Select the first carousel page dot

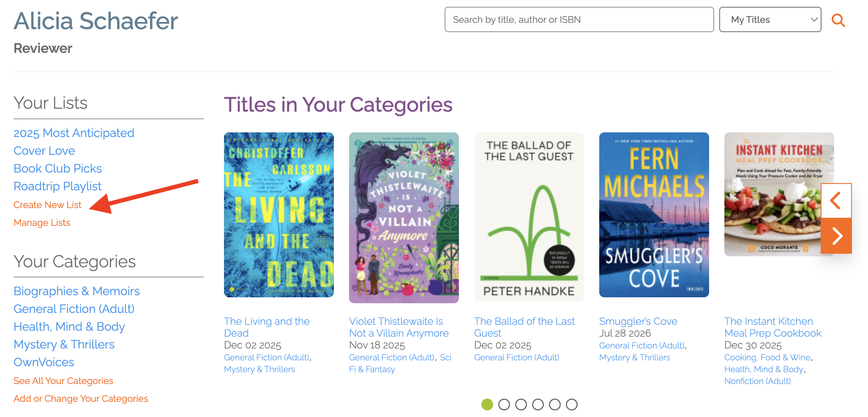click(x=487, y=405)
